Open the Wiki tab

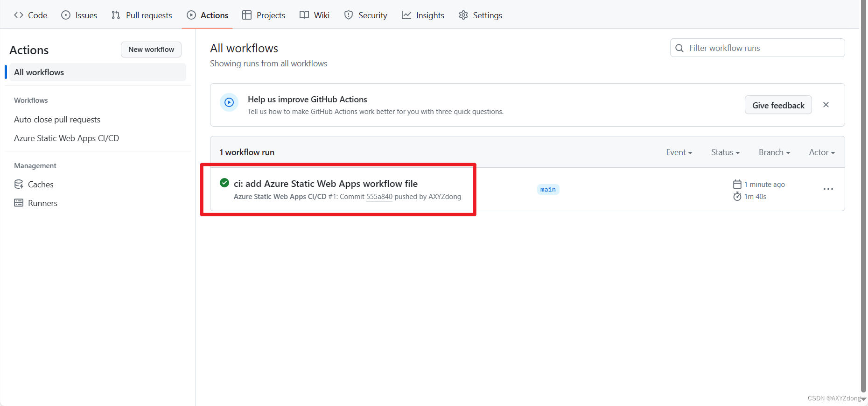(315, 15)
